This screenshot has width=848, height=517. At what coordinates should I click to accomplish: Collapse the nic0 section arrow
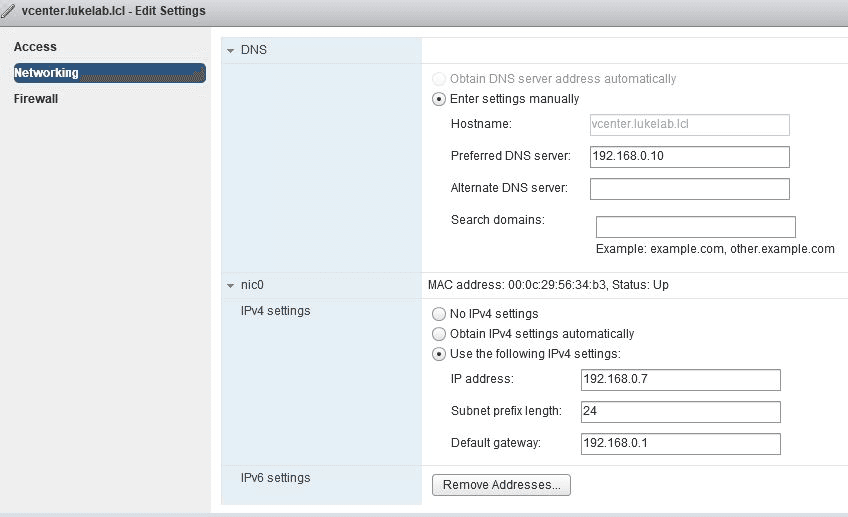click(231, 285)
